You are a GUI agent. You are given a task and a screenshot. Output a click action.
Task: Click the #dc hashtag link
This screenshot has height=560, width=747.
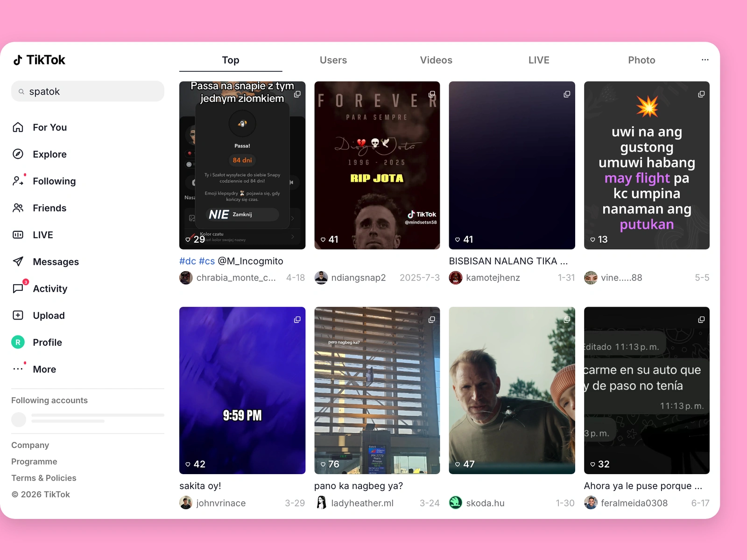click(x=188, y=261)
